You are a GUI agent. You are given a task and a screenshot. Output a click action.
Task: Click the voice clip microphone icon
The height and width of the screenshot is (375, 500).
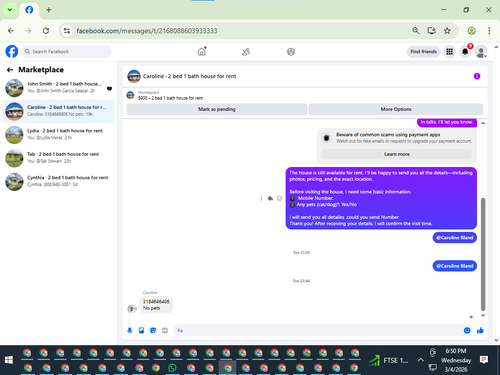[130, 330]
